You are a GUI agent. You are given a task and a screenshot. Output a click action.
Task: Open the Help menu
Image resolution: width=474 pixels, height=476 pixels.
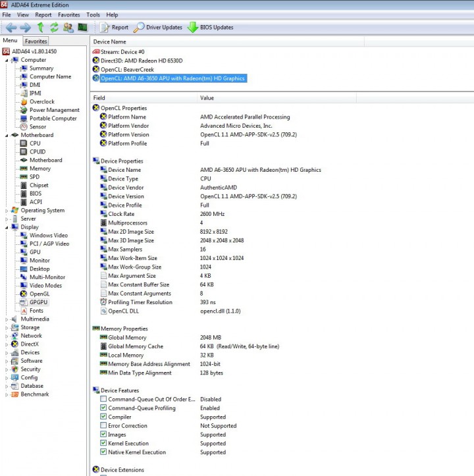[x=112, y=15]
